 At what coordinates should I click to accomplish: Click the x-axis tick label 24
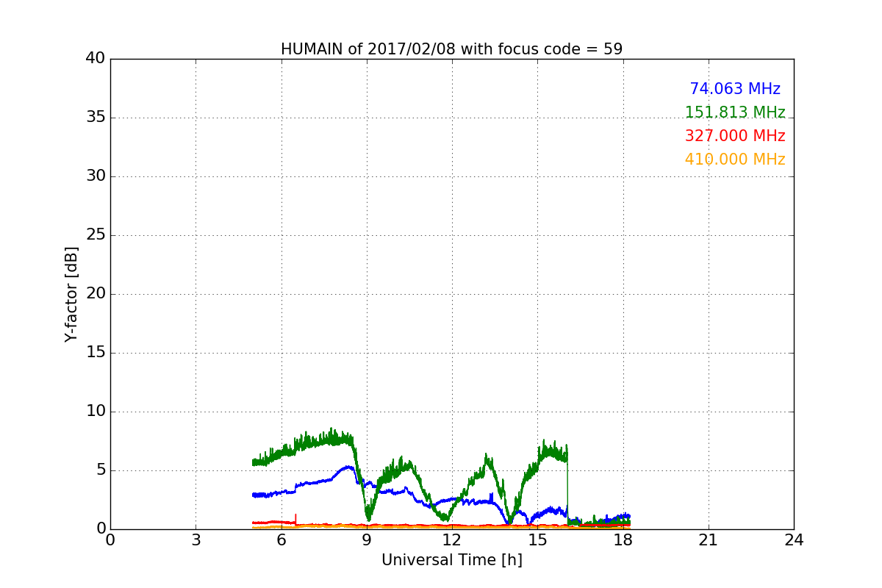tap(794, 540)
